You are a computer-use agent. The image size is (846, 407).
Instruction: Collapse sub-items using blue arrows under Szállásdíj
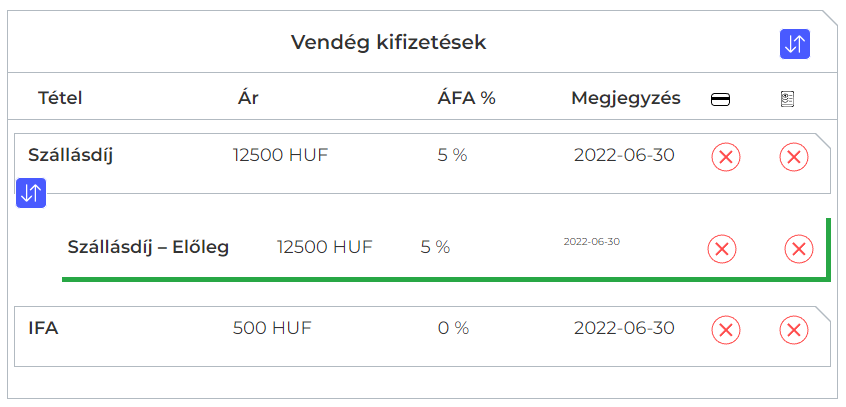pos(31,193)
